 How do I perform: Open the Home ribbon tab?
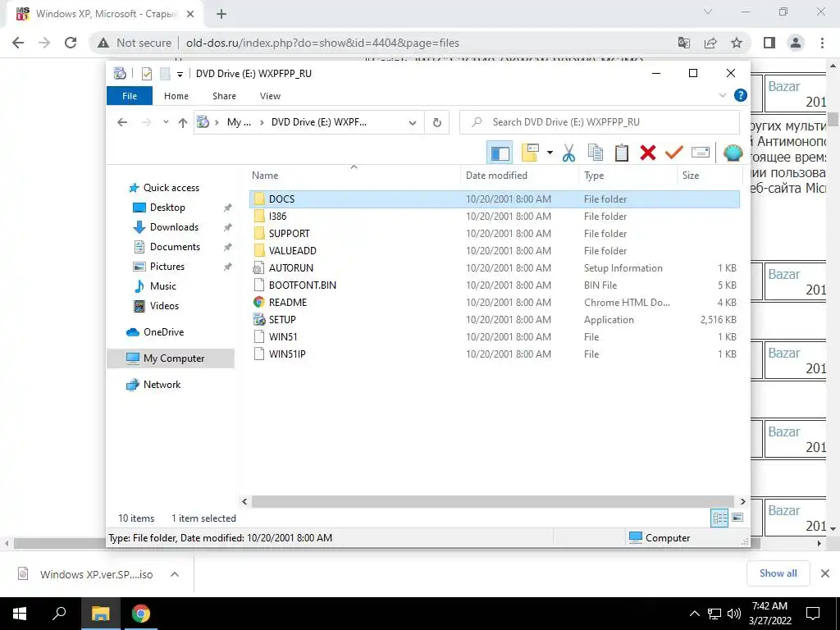point(176,96)
